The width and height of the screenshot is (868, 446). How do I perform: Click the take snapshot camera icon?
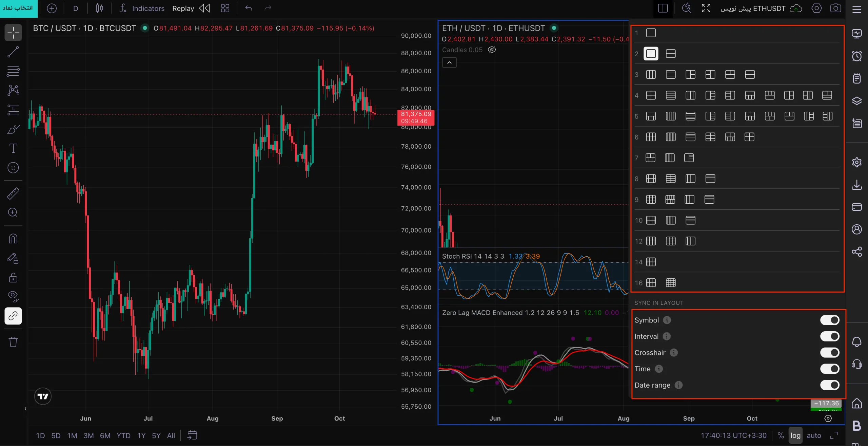835,8
